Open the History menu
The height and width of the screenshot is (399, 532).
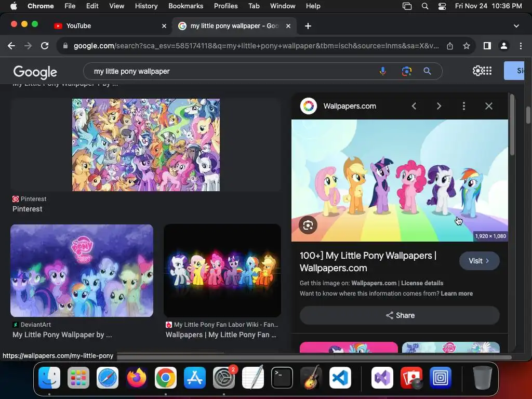tap(146, 6)
